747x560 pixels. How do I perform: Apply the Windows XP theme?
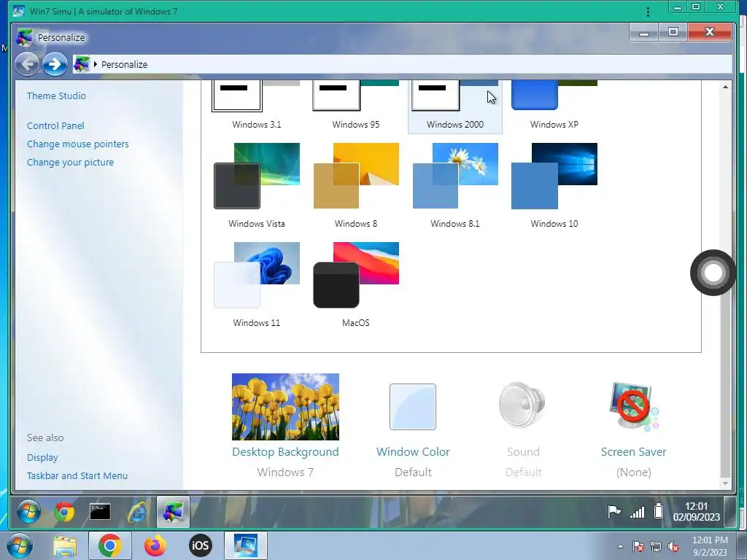coord(554,96)
